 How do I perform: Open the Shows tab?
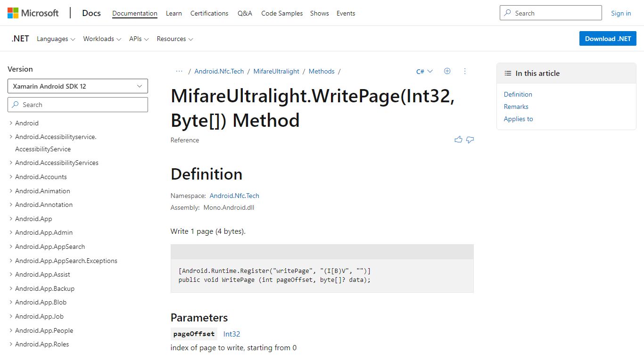pos(320,13)
